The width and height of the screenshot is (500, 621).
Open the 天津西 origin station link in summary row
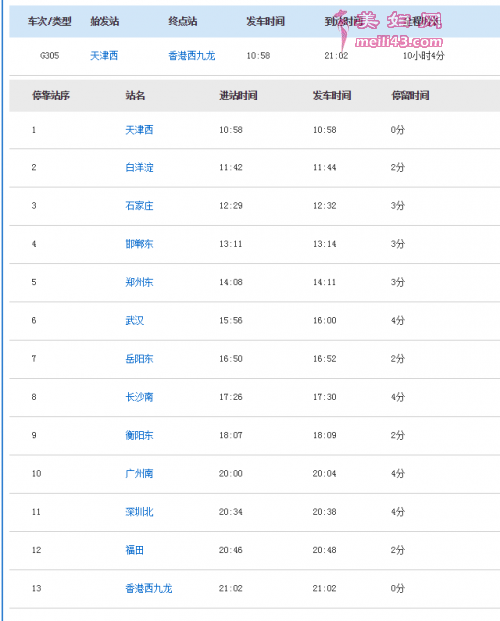click(x=104, y=55)
